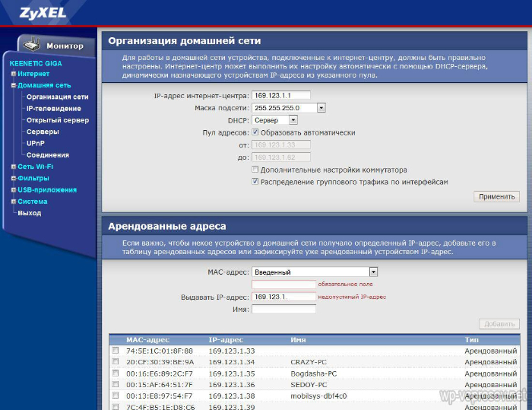This screenshot has width=532, height=410.
Task: Click the Интернет section label
Action: pyautogui.click(x=33, y=74)
